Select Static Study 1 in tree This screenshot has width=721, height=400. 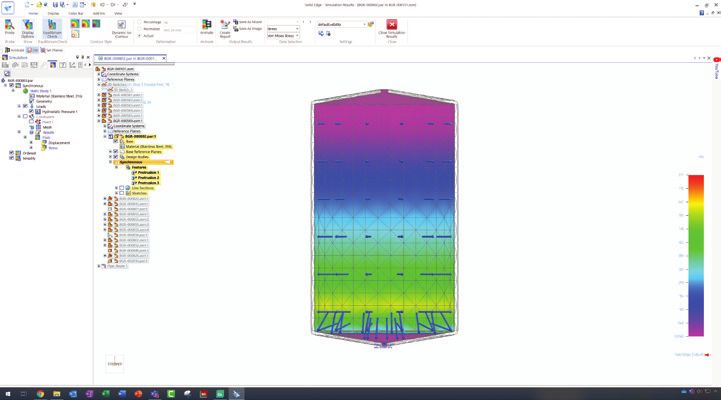pos(40,91)
